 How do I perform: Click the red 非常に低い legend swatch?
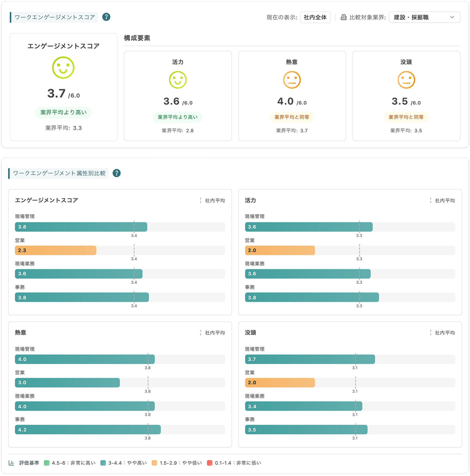[209, 463]
